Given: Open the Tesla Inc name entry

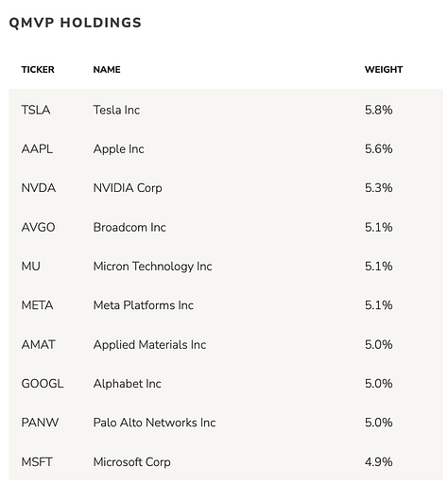Looking at the screenshot, I should pos(116,110).
